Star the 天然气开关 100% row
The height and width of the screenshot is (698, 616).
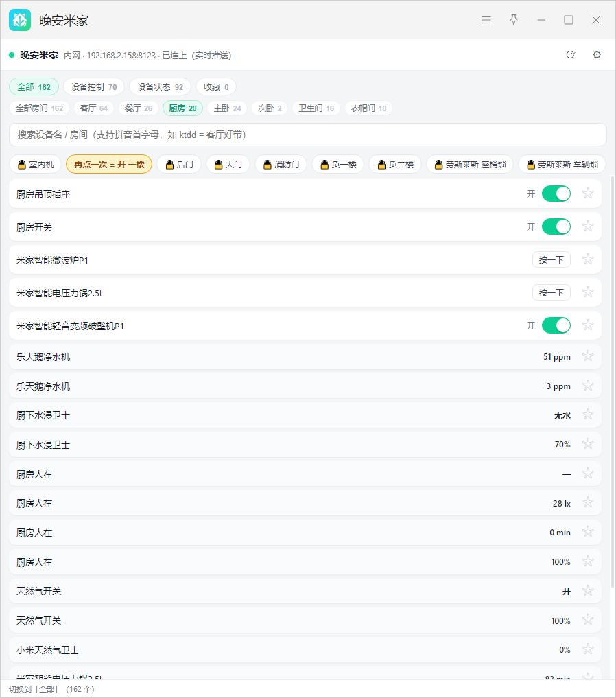[588, 620]
